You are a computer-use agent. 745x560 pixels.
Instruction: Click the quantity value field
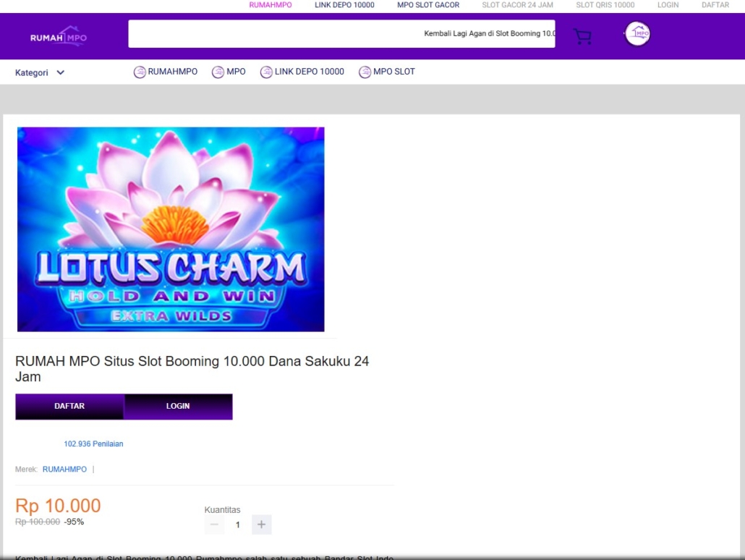tap(238, 525)
